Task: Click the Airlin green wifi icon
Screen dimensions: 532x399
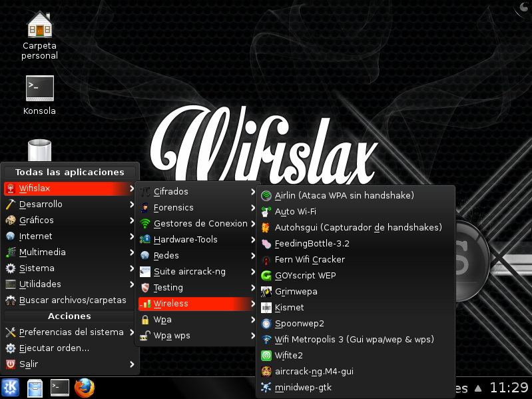Action: click(x=266, y=195)
